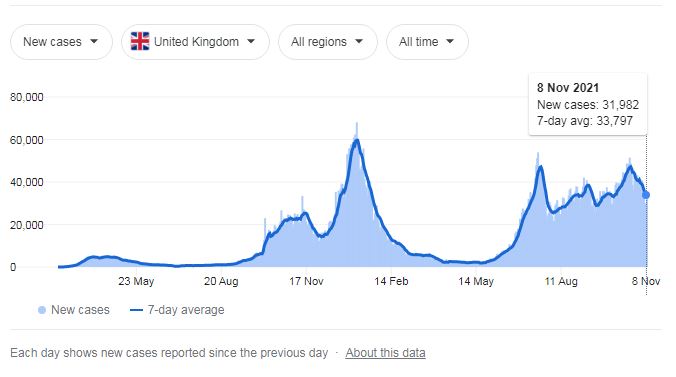Expand the All regions selector
Viewport: 676px width, 377px height.
[x=328, y=42]
